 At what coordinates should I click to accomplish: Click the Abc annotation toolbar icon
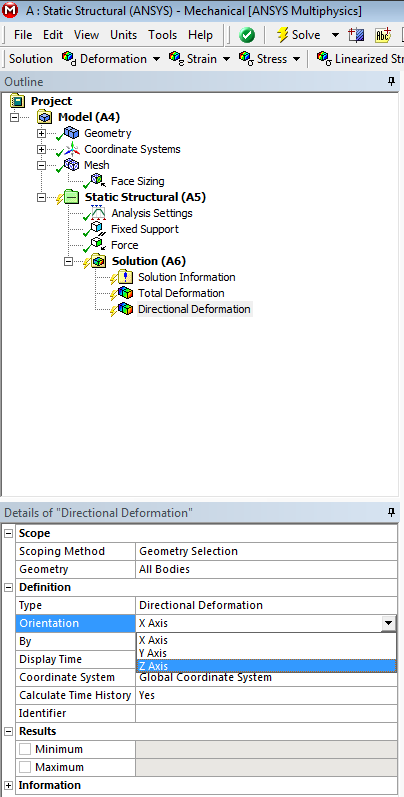[x=382, y=35]
